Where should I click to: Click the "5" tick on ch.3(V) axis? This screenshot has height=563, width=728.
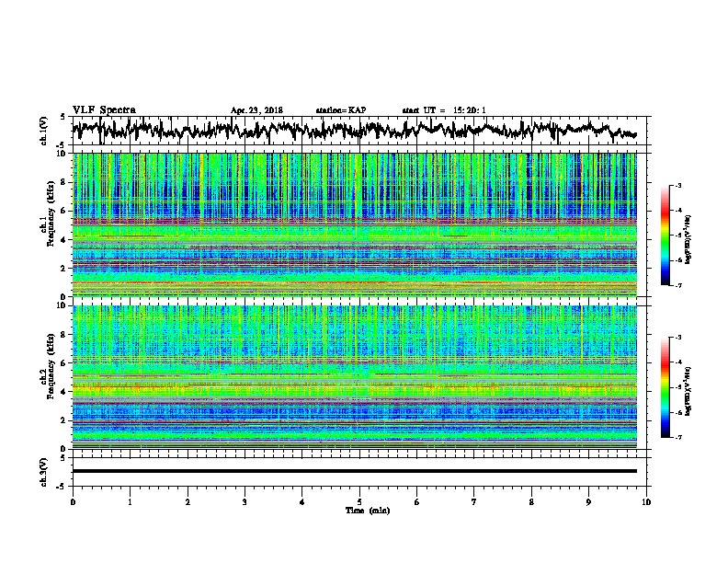[x=63, y=458]
